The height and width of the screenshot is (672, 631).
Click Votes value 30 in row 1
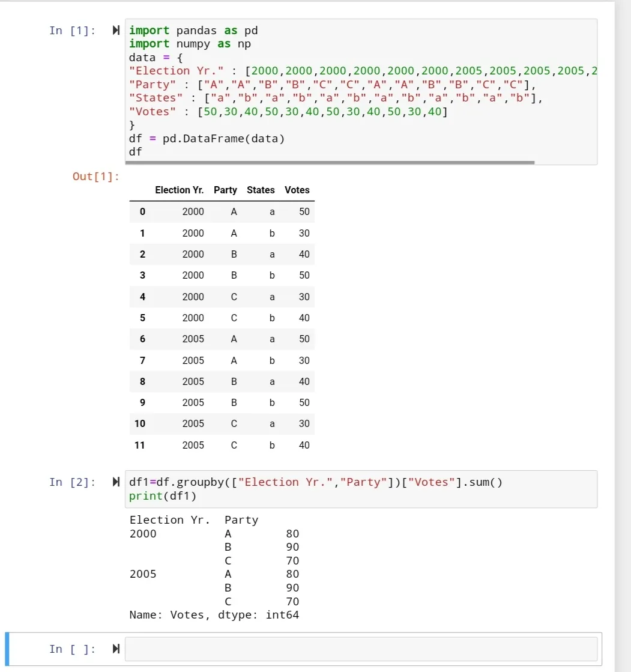coord(304,233)
